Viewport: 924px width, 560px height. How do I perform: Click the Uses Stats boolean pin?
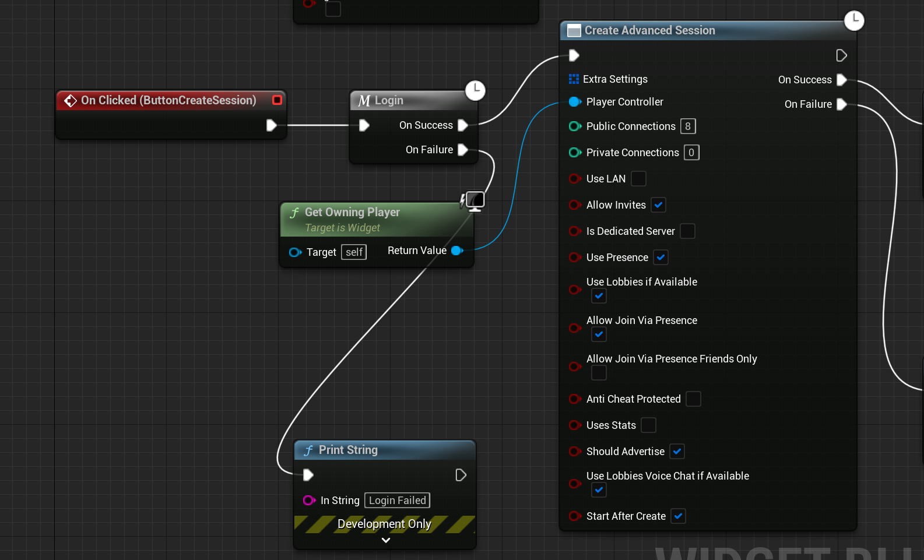(575, 425)
